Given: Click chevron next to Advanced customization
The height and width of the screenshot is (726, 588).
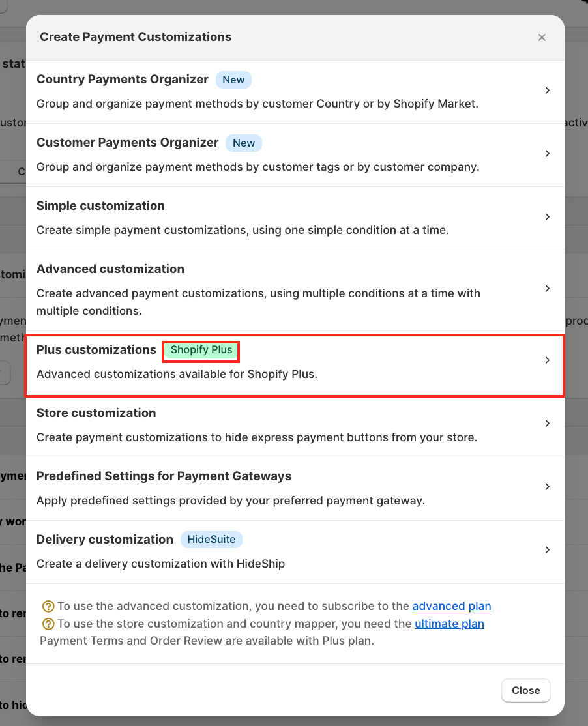Looking at the screenshot, I should click(x=548, y=289).
